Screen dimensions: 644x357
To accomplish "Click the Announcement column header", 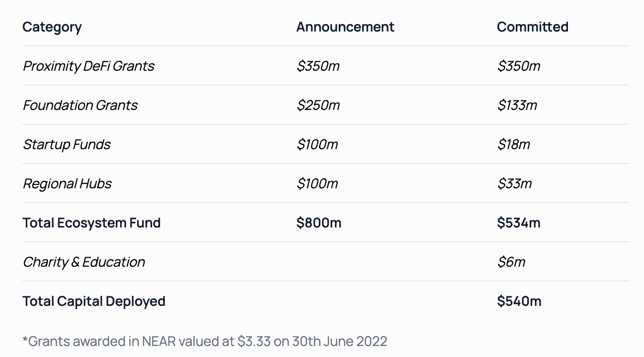I will coord(345,27).
